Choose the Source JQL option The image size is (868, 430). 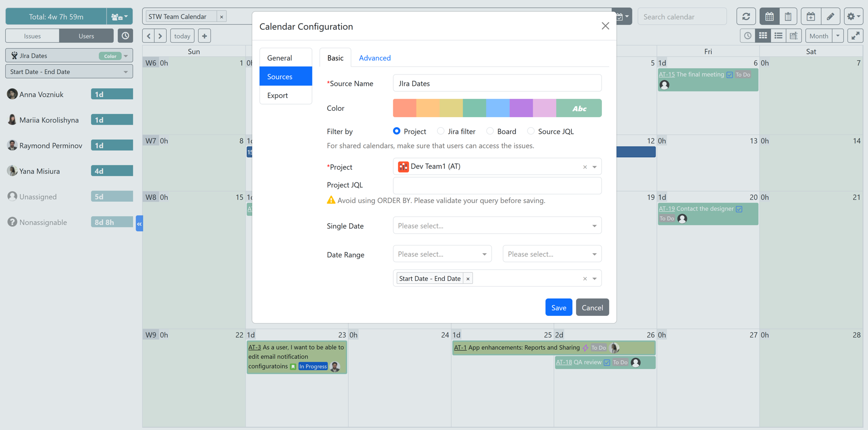[530, 131]
